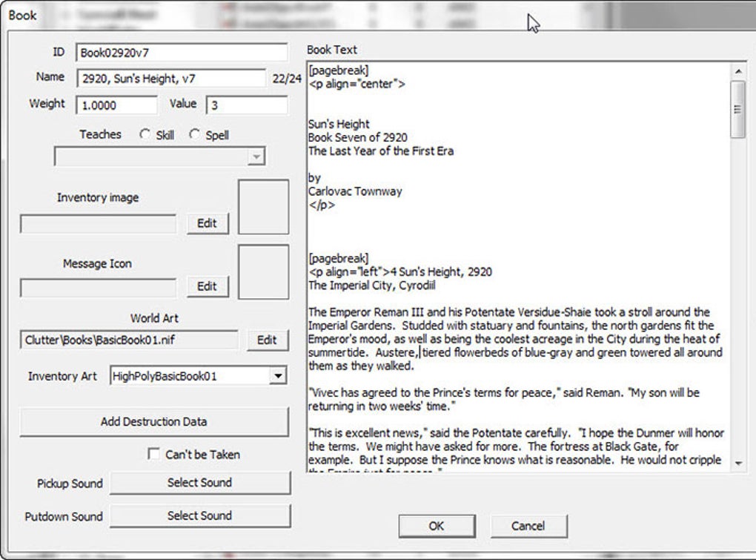Viewport: 756px width, 560px height.
Task: Click the Book Text scrollbar thumb
Action: (738, 110)
